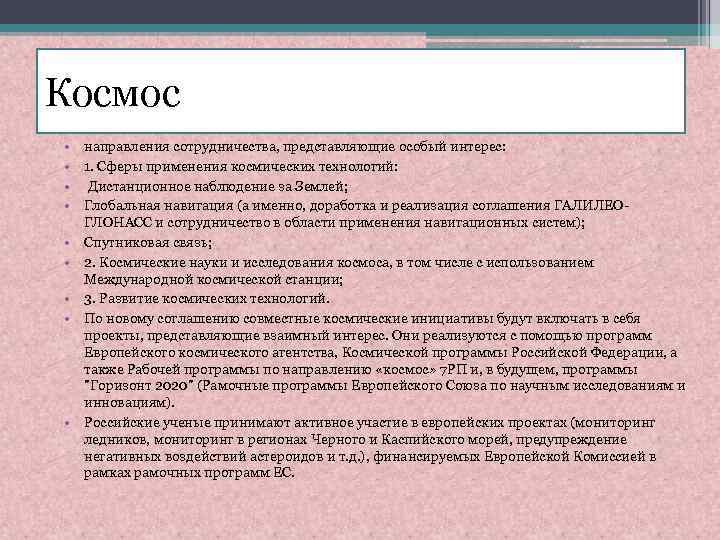Select line "направления сотрудничества, представляющие особый интерес:"

pyautogui.click(x=294, y=147)
